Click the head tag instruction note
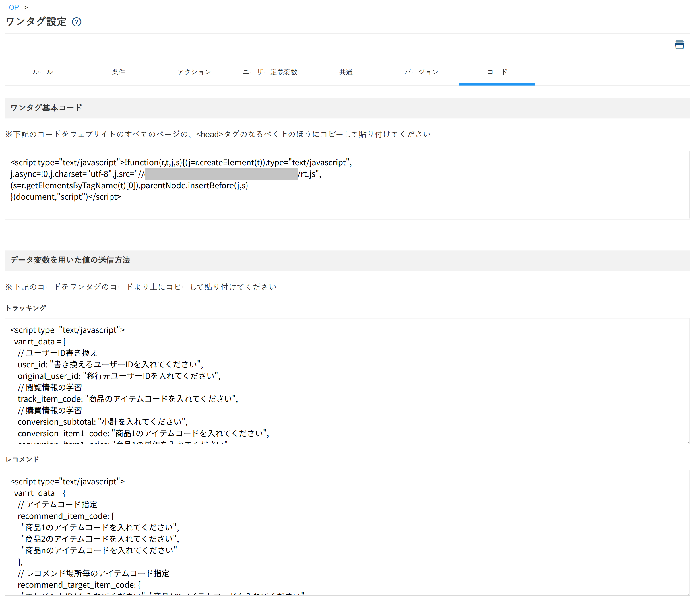The image size is (700, 605). [x=218, y=134]
